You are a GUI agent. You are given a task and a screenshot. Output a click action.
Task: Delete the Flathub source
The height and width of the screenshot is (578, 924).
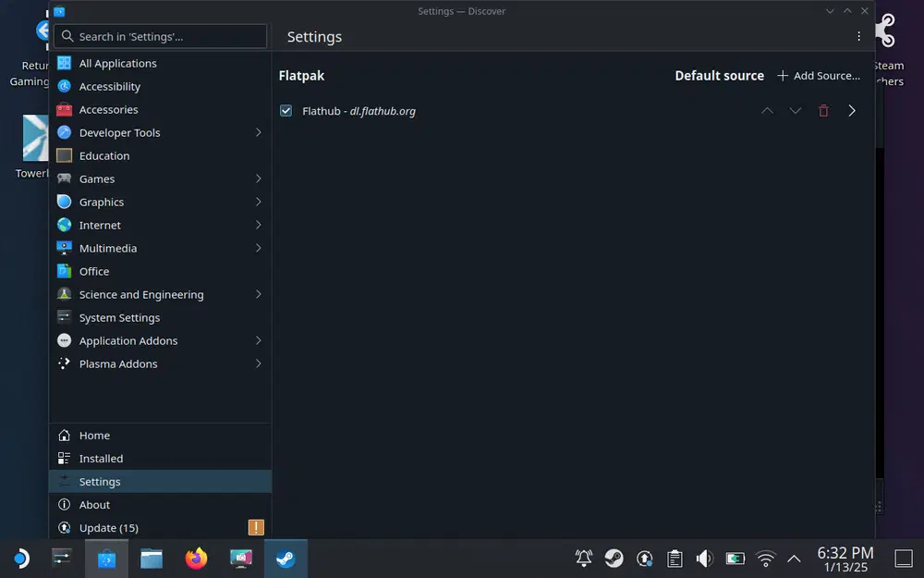823,111
